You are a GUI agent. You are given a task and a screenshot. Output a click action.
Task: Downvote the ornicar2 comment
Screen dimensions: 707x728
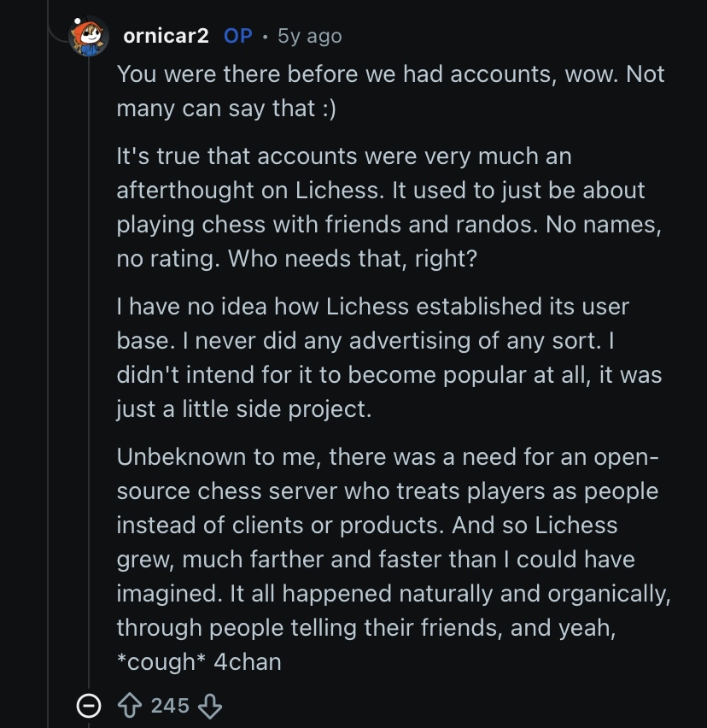click(x=210, y=705)
